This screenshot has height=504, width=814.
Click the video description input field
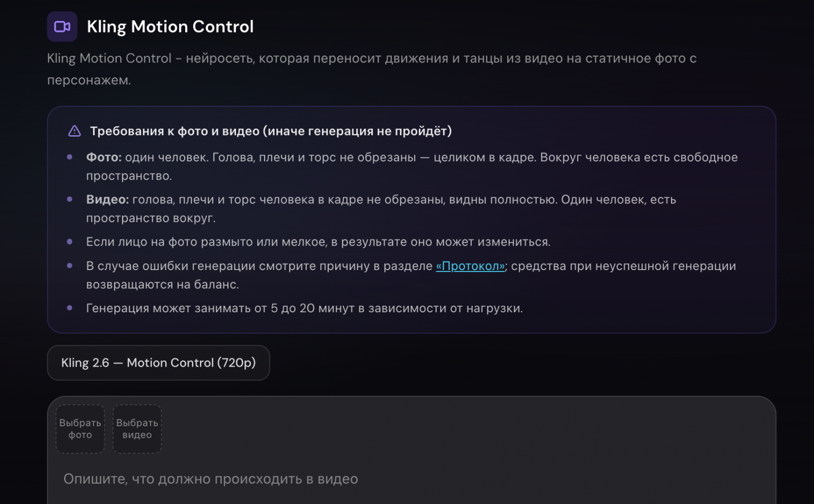356,479
